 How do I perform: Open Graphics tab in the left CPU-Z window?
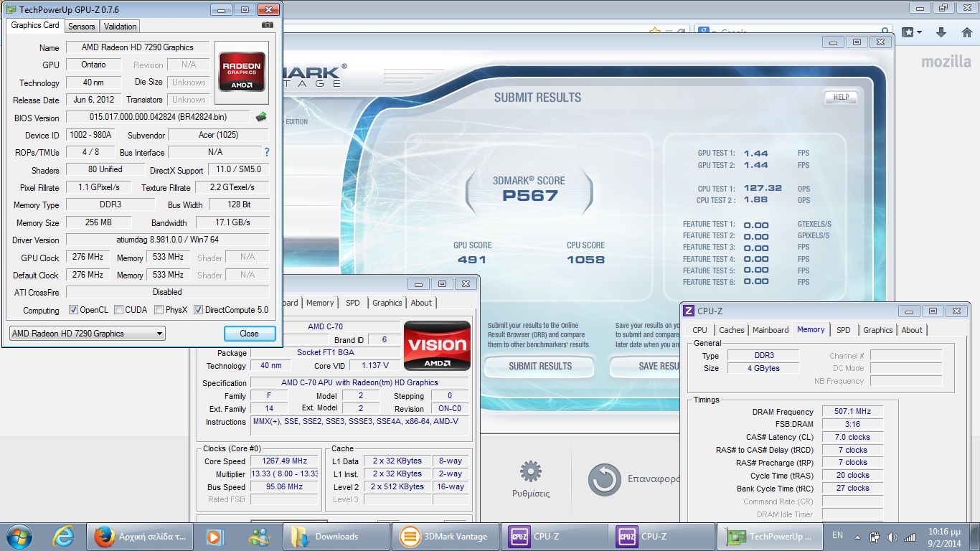click(387, 303)
